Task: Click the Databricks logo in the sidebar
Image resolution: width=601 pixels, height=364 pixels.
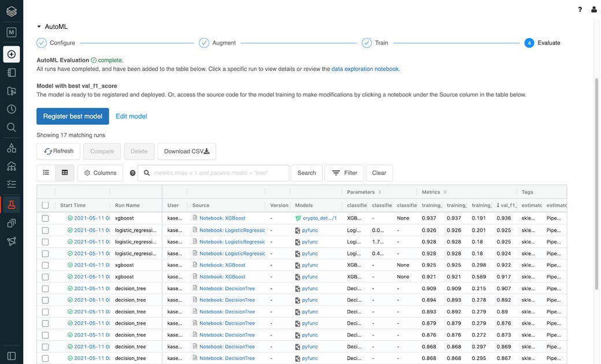Action: [12, 11]
